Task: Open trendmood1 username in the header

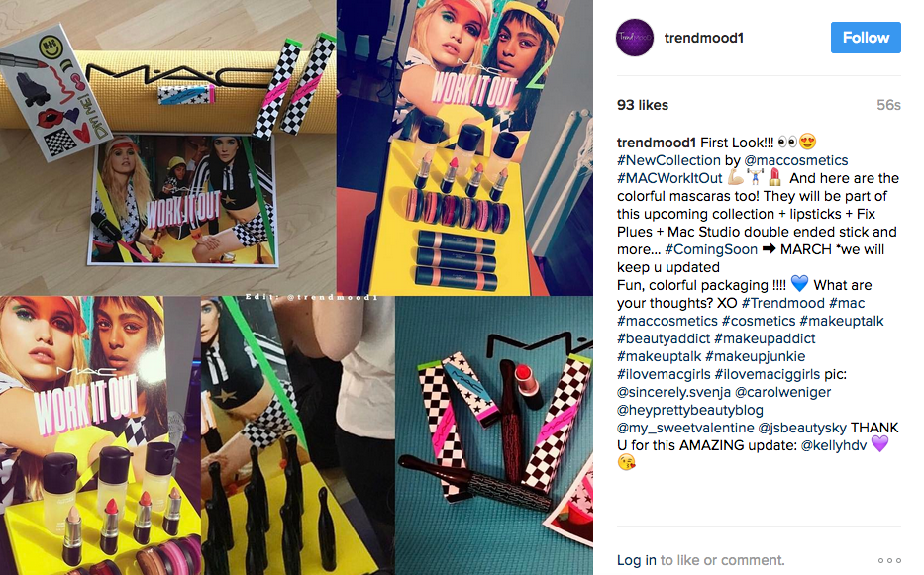Action: (703, 38)
